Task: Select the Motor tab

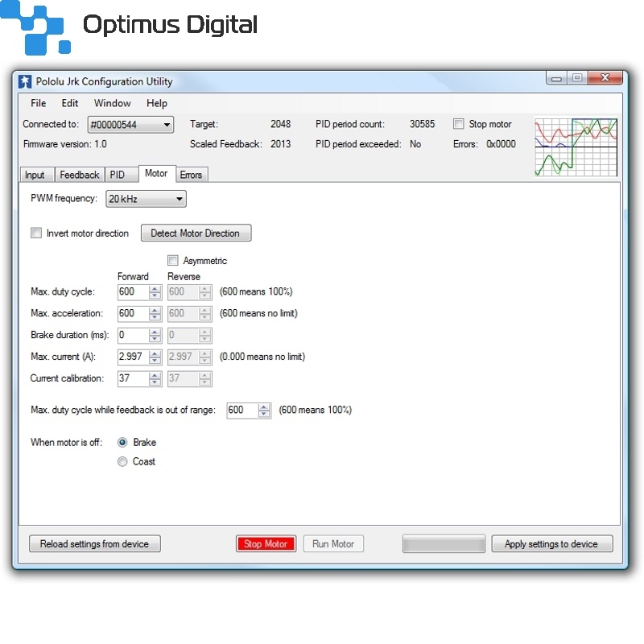Action: tap(157, 173)
